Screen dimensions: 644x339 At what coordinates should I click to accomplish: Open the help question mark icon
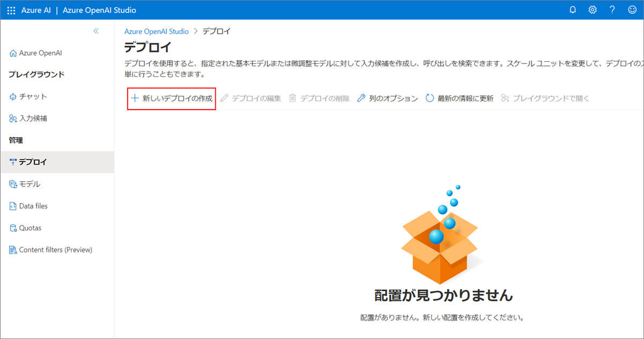(612, 10)
